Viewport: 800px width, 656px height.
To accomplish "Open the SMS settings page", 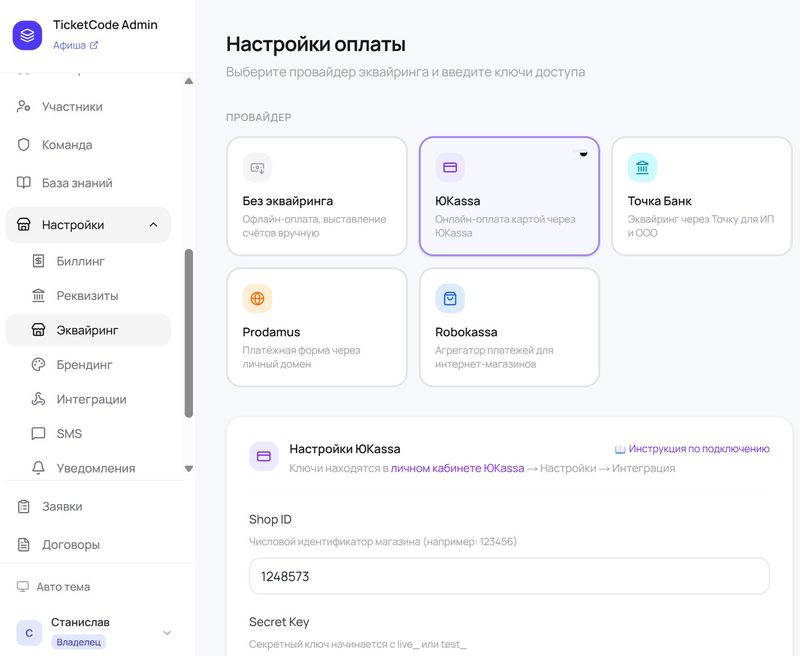I will coord(88,434).
